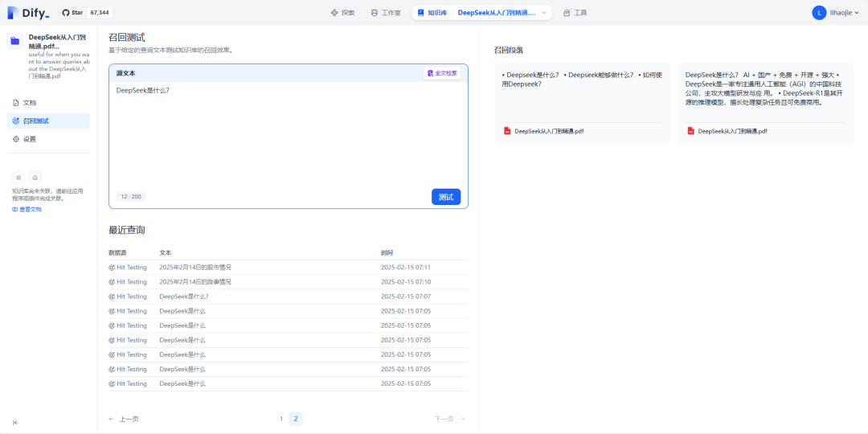The width and height of the screenshot is (868, 434).
Task: Click the timestamp 2025-02-15 07:11
Action: pos(406,268)
